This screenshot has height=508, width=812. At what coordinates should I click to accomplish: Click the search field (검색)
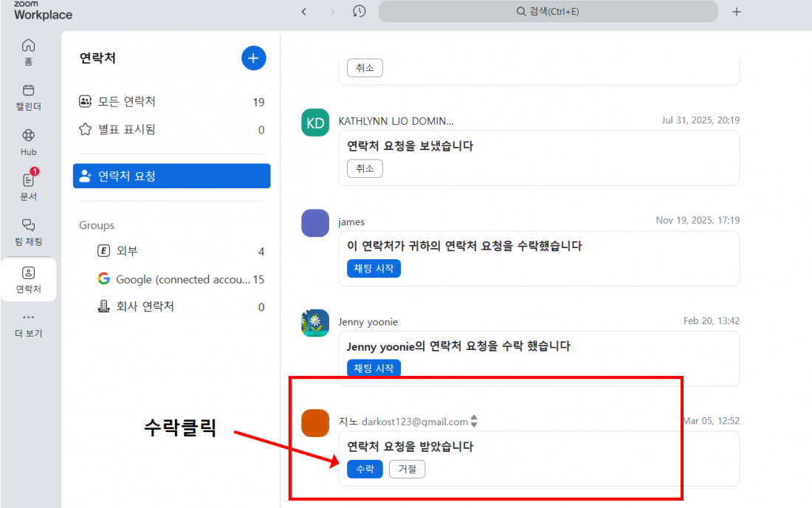coord(547,12)
